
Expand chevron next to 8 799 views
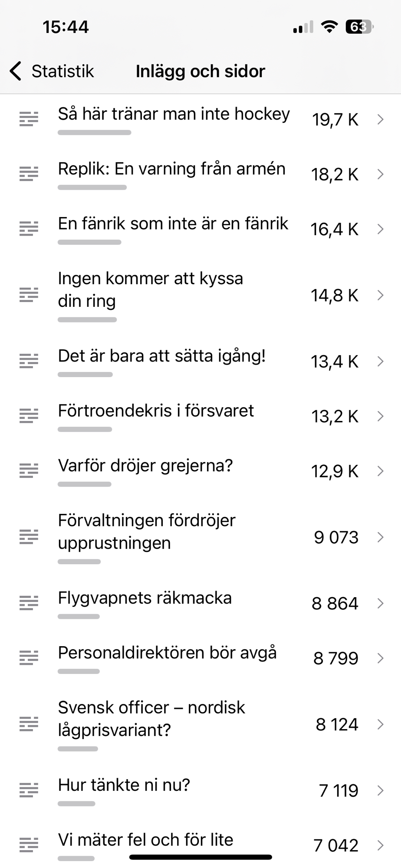[x=380, y=658]
